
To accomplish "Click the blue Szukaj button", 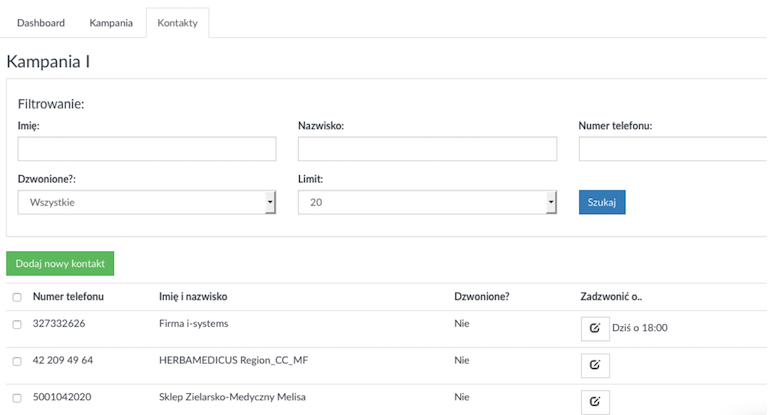I will (602, 202).
